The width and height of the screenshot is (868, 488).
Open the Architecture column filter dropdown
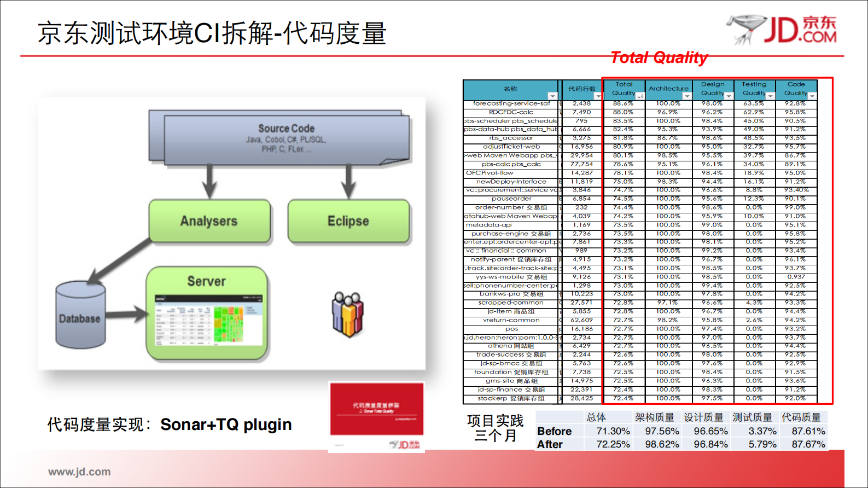coord(687,96)
